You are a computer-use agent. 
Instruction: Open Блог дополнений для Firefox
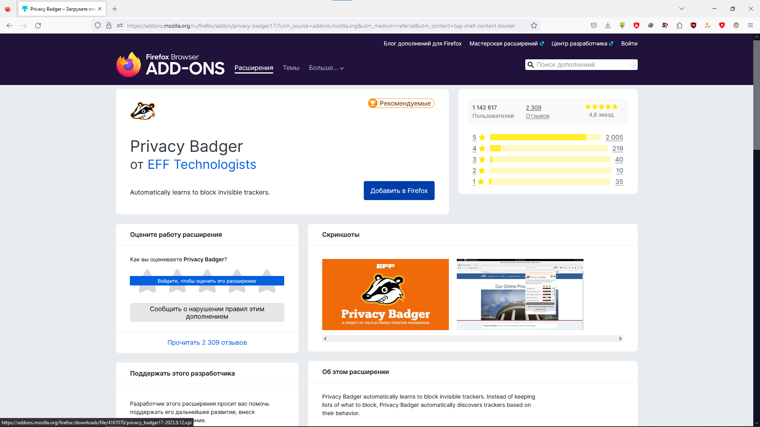pyautogui.click(x=422, y=44)
